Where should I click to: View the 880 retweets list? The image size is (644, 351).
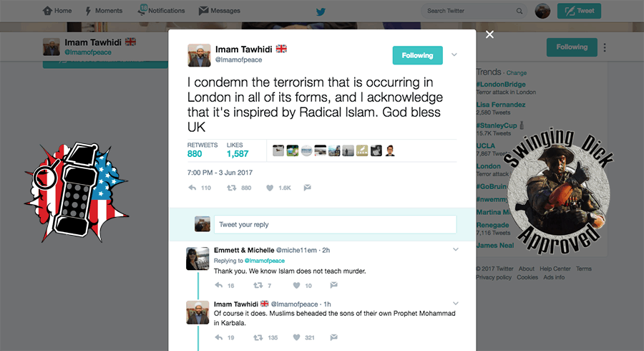tap(202, 150)
